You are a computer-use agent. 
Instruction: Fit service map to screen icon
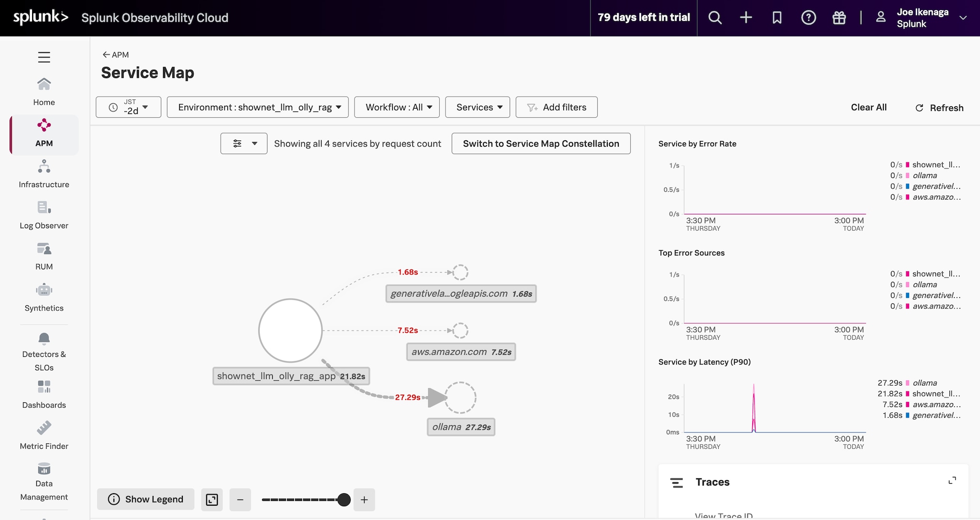pyautogui.click(x=212, y=500)
